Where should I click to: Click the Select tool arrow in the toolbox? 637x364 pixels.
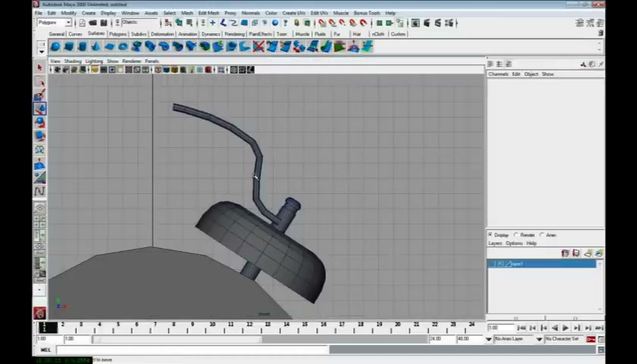pyautogui.click(x=39, y=67)
